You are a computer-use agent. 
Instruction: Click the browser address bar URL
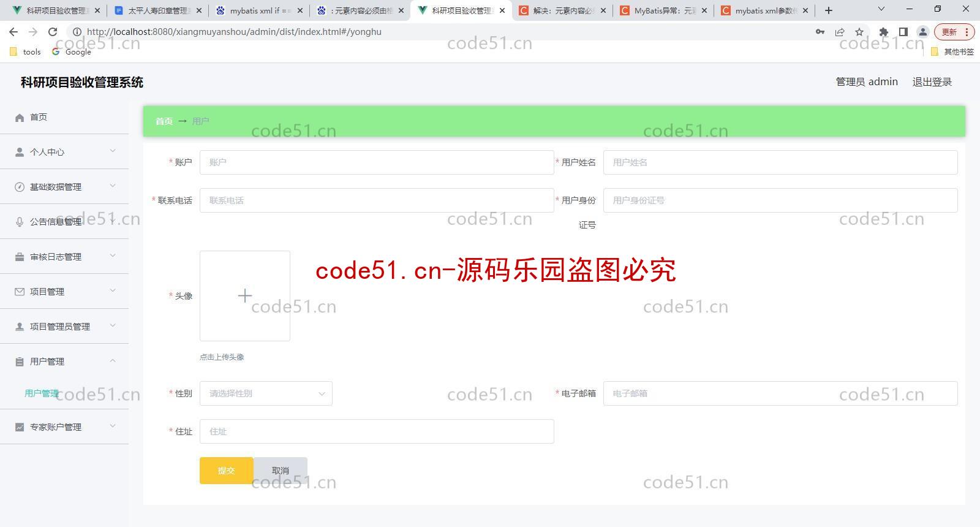(234, 32)
